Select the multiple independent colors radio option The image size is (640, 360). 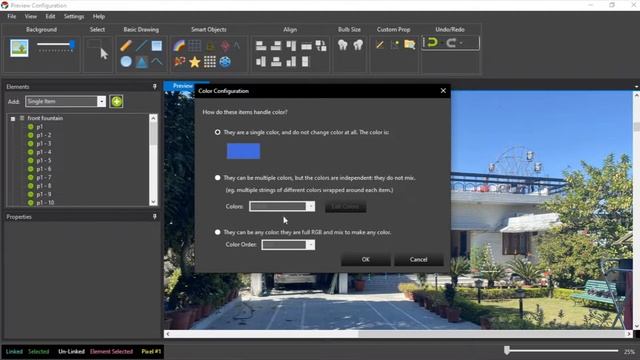[x=218, y=178]
